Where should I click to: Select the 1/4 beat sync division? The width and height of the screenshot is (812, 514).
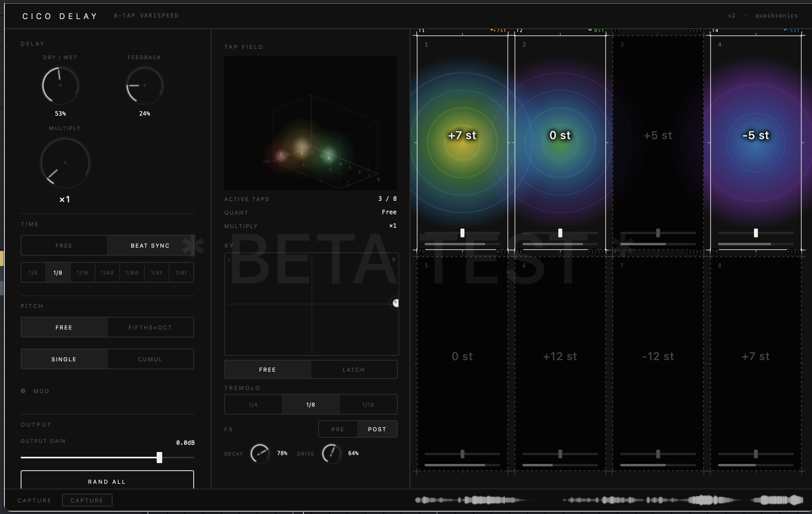pos(33,272)
